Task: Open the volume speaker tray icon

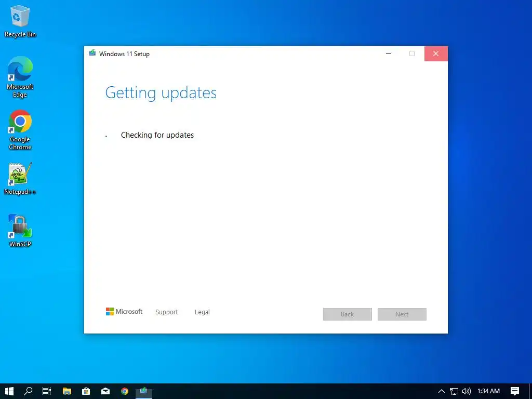Action: [467, 391]
